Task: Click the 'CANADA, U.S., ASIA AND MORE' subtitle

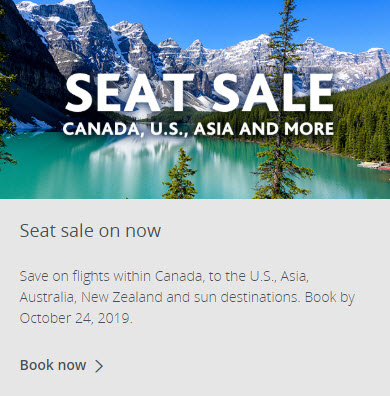Action: click(x=198, y=129)
